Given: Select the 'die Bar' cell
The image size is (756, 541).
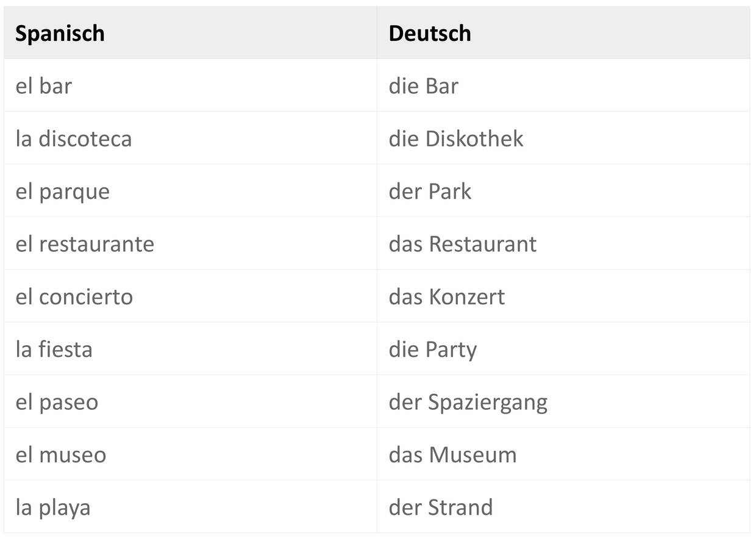Looking at the screenshot, I should point(423,86).
